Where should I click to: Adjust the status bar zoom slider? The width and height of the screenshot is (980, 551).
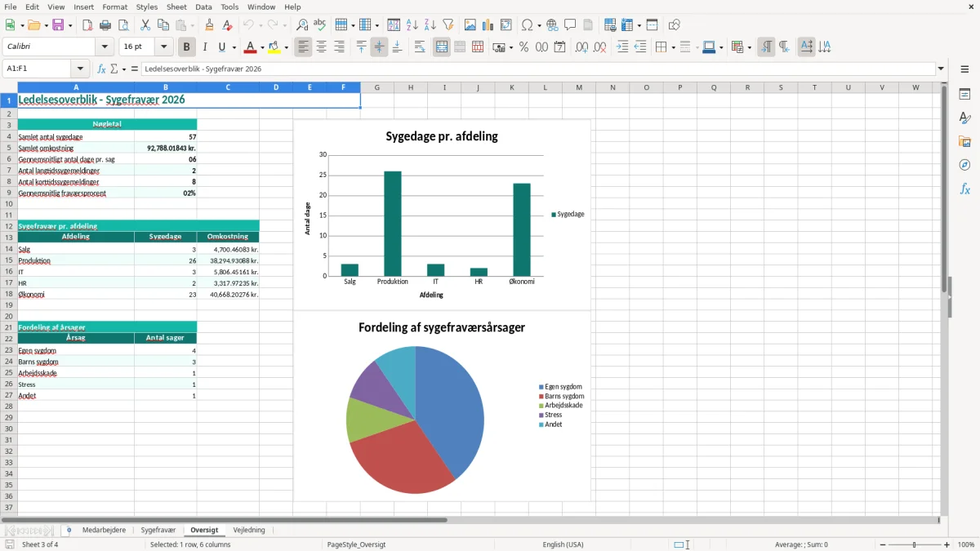tap(914, 544)
